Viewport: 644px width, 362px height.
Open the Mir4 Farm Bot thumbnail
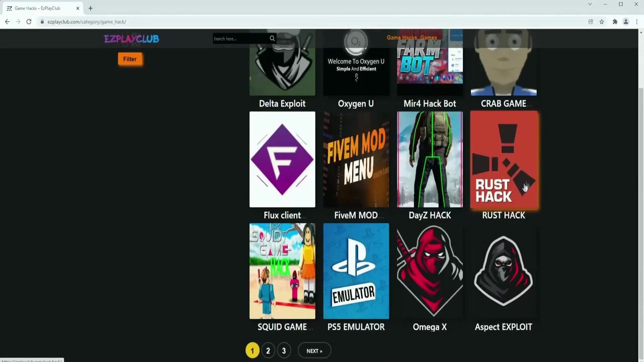point(430,62)
